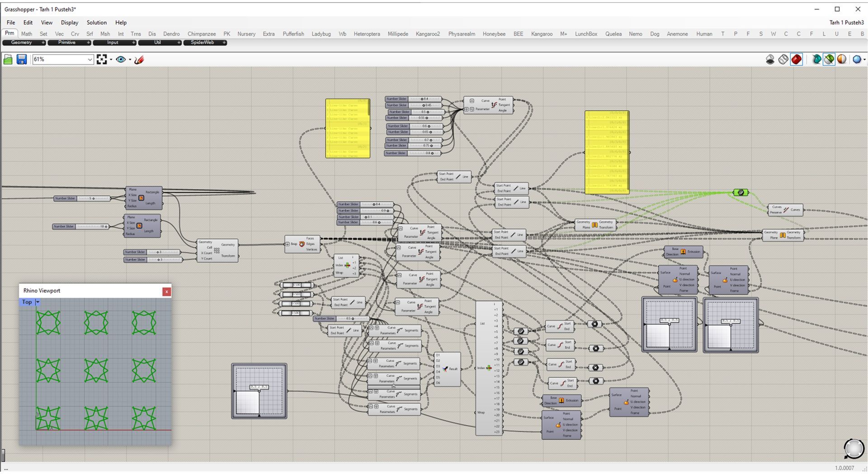This screenshot has height=474, width=868.
Task: Open the Solution menu
Action: [x=96, y=23]
